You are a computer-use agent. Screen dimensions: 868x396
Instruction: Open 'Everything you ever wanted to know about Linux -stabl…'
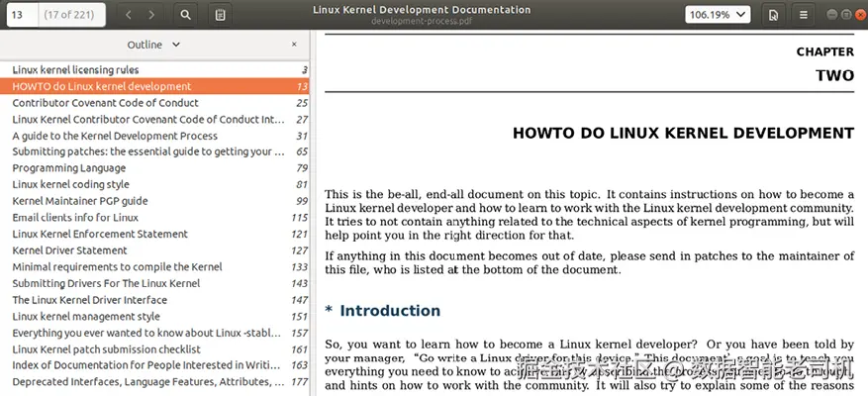pos(154,334)
